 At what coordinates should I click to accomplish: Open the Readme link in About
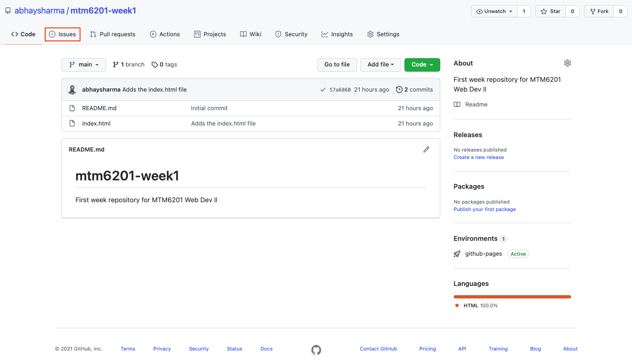(x=471, y=105)
